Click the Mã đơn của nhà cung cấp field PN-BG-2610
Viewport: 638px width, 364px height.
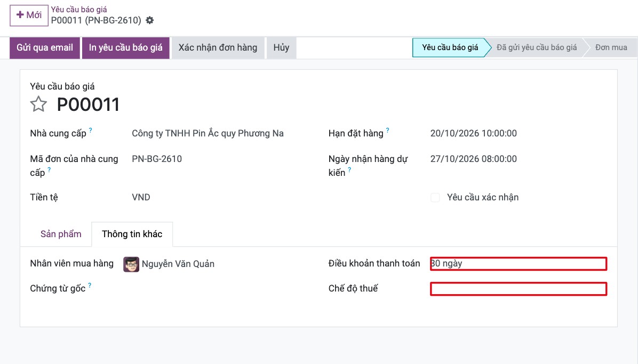tap(157, 159)
